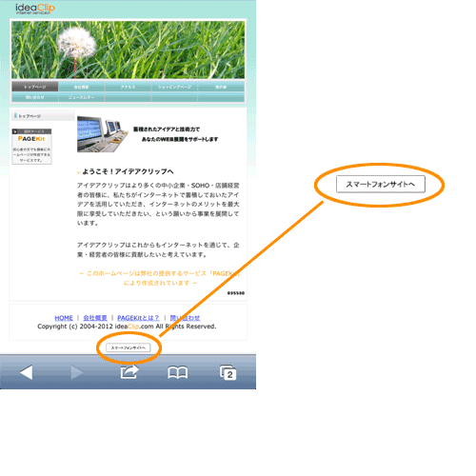Click the ideaClip logo at top
Viewport: 476px width, 476px height.
(35, 9)
